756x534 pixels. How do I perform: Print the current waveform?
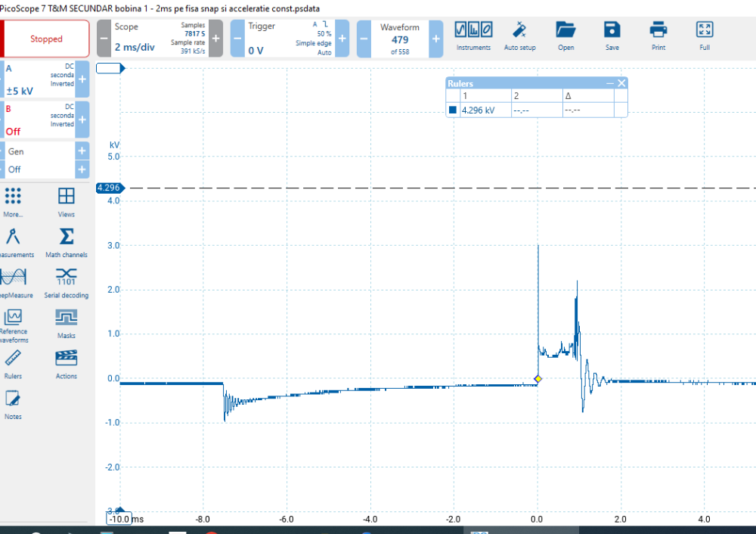pos(658,36)
